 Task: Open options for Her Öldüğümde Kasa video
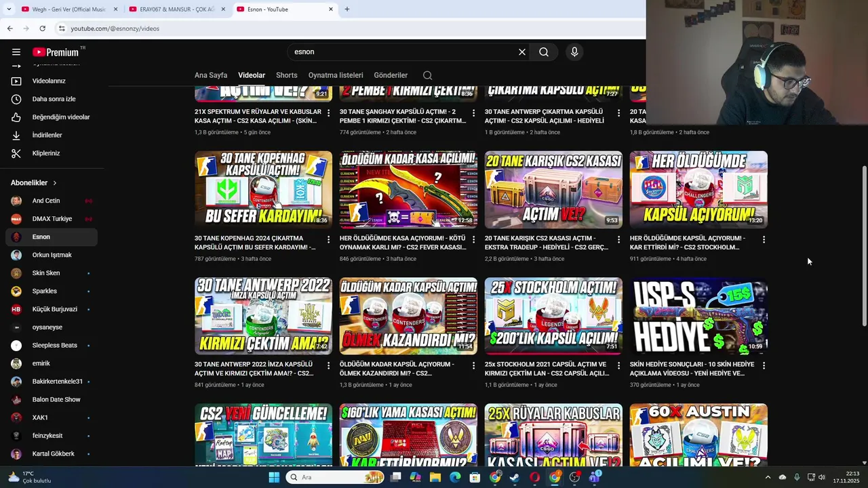pyautogui.click(x=473, y=239)
